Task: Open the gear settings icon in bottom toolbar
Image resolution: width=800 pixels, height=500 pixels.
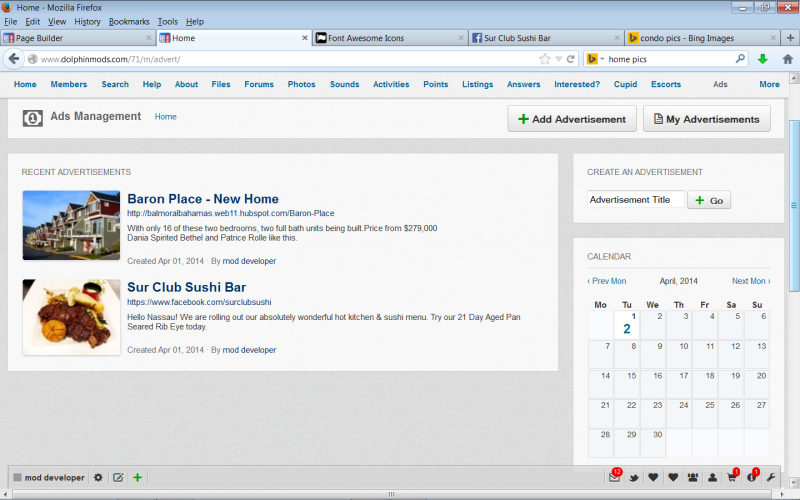Action: click(98, 478)
